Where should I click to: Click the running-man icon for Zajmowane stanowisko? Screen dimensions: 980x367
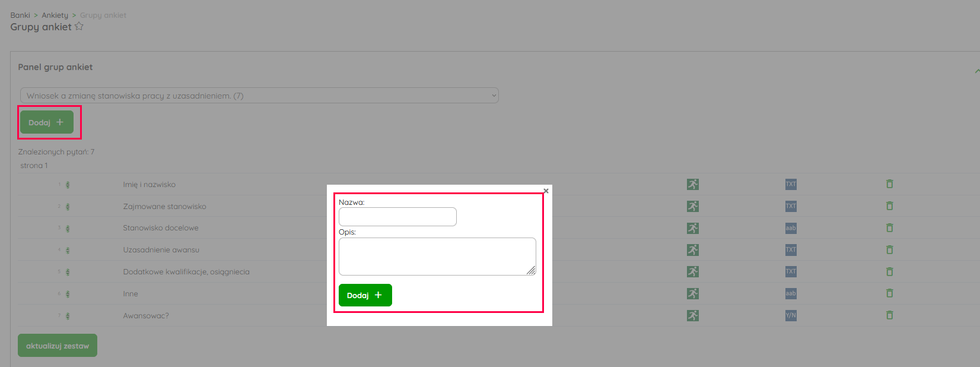(x=693, y=206)
